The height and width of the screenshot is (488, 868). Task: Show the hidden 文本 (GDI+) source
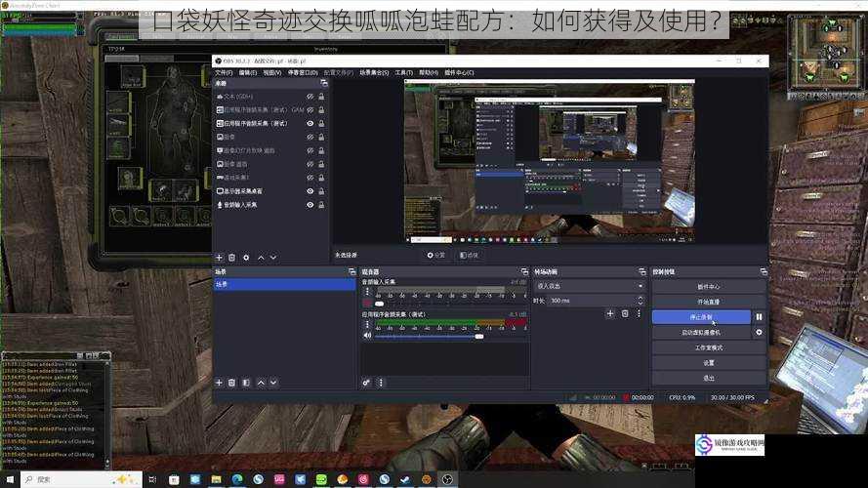click(310, 97)
